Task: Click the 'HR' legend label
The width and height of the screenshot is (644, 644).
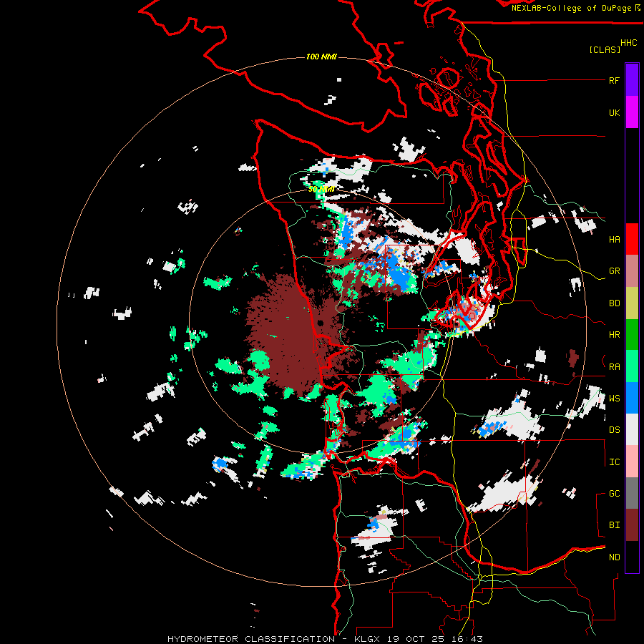Action: coord(614,335)
